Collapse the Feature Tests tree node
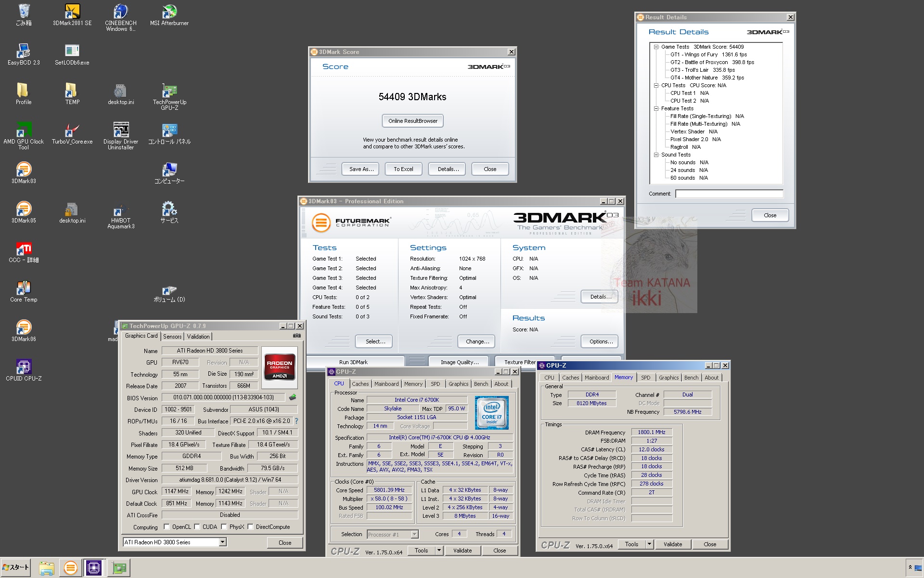 (x=656, y=108)
